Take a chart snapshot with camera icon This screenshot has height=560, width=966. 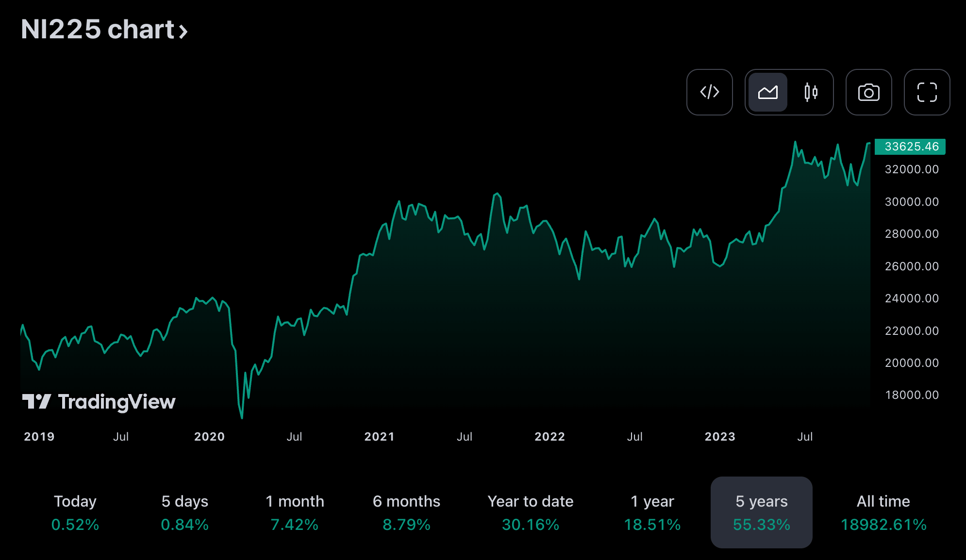point(868,92)
